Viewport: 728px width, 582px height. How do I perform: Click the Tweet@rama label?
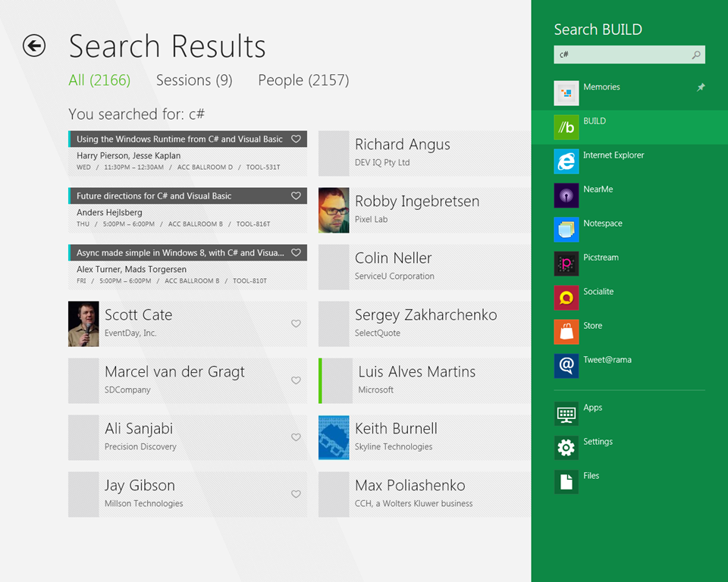[607, 360]
